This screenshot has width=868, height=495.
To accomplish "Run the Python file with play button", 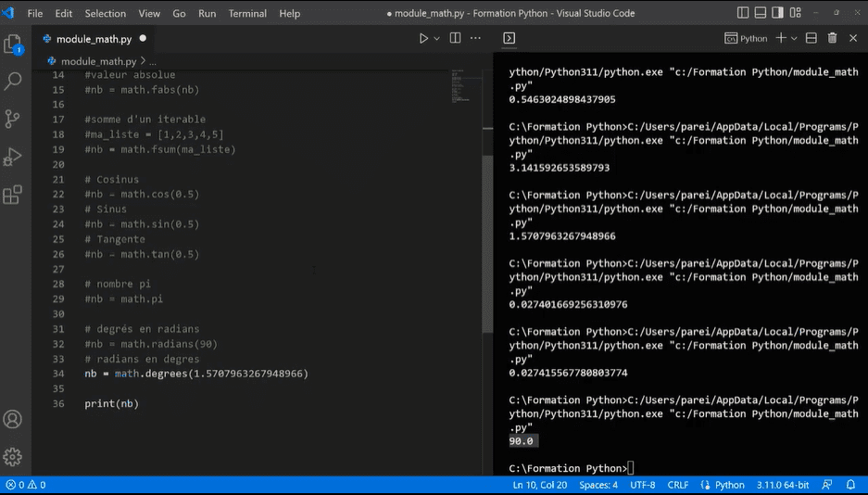I will (x=423, y=38).
